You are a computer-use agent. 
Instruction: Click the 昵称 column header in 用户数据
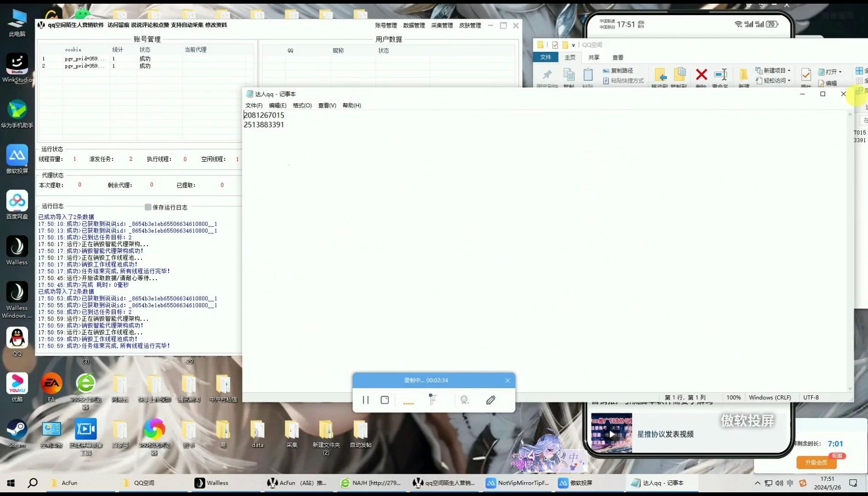point(338,51)
